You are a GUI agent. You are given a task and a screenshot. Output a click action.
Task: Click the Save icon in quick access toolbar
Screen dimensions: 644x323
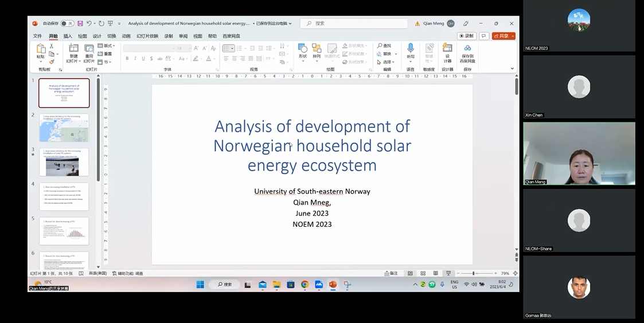tap(80, 23)
